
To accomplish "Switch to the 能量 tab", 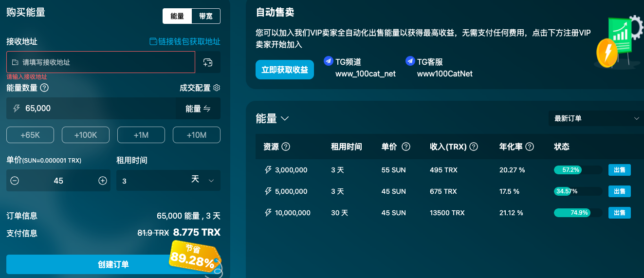I will point(177,16).
